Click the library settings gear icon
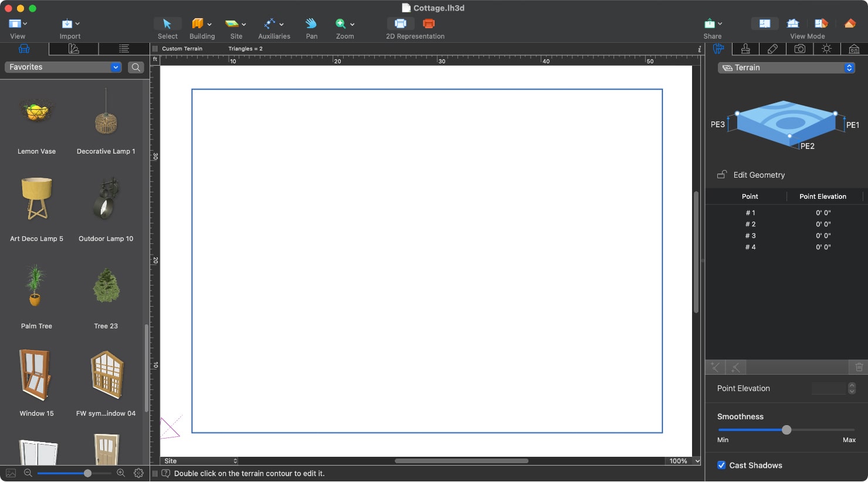 (x=138, y=473)
